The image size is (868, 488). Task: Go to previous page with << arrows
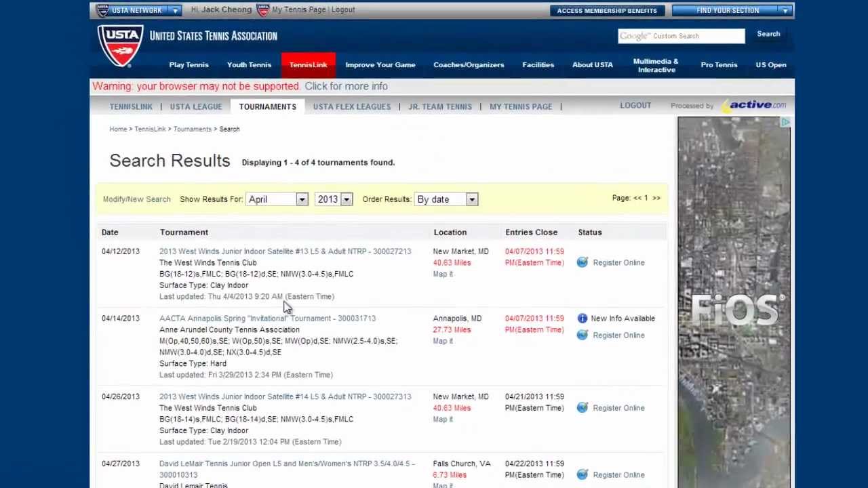[x=637, y=198]
